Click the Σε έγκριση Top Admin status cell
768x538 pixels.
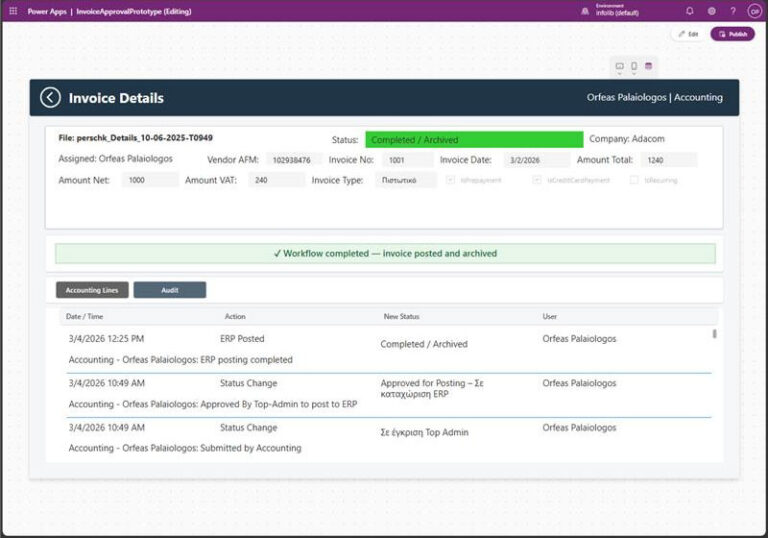(424, 432)
